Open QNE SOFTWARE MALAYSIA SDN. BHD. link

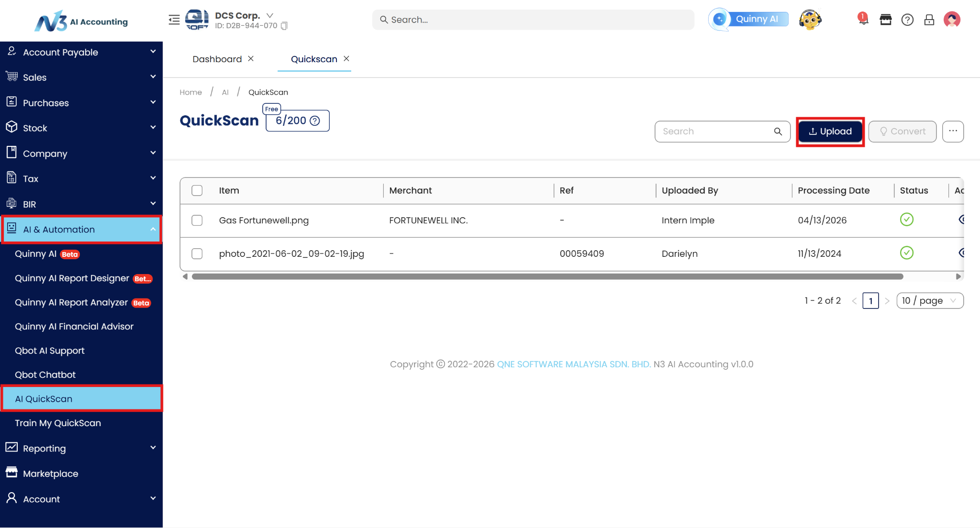574,364
